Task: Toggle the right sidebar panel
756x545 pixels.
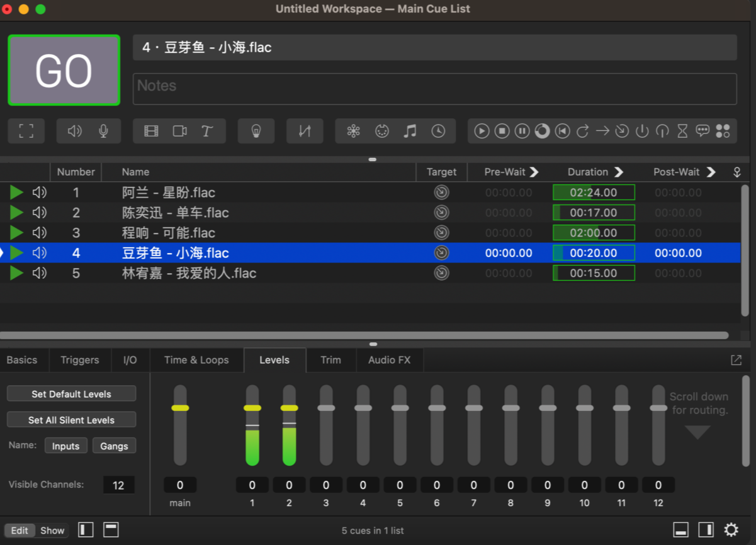Action: coord(706,529)
